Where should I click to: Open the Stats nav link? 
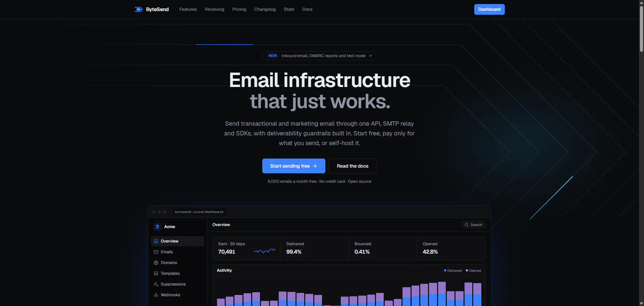289,9
